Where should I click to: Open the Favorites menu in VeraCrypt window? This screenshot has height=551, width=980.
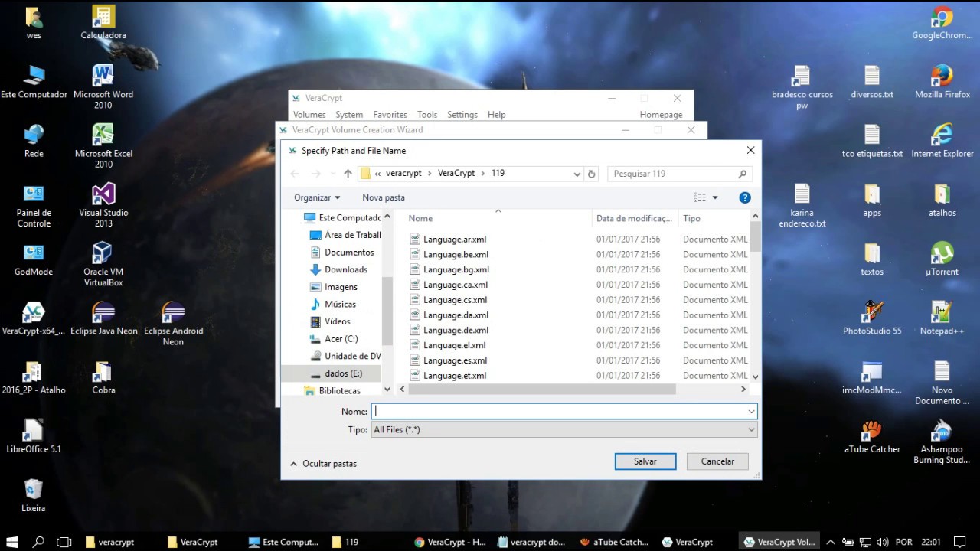[x=390, y=115]
